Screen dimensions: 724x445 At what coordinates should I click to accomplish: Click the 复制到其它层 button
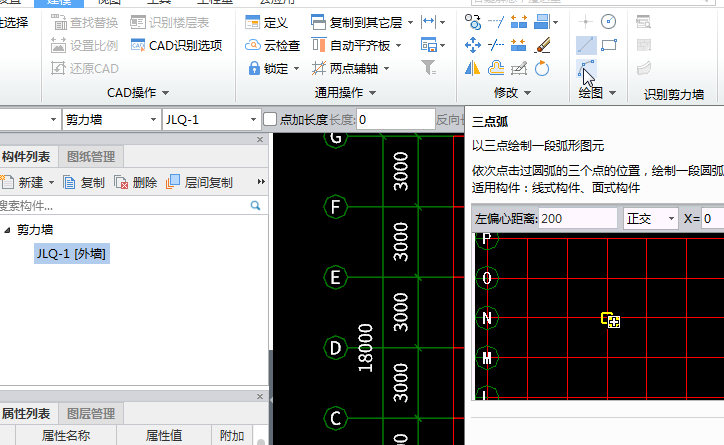[356, 22]
